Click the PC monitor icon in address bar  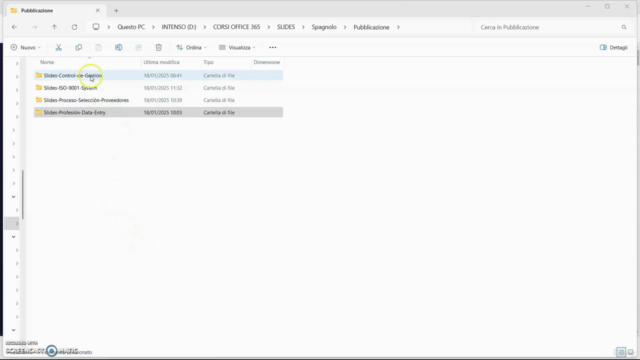click(96, 27)
